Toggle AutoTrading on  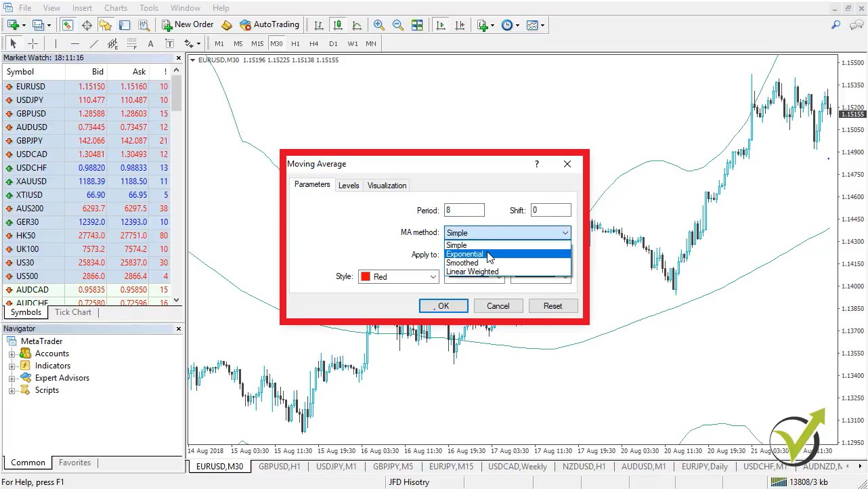tap(269, 24)
